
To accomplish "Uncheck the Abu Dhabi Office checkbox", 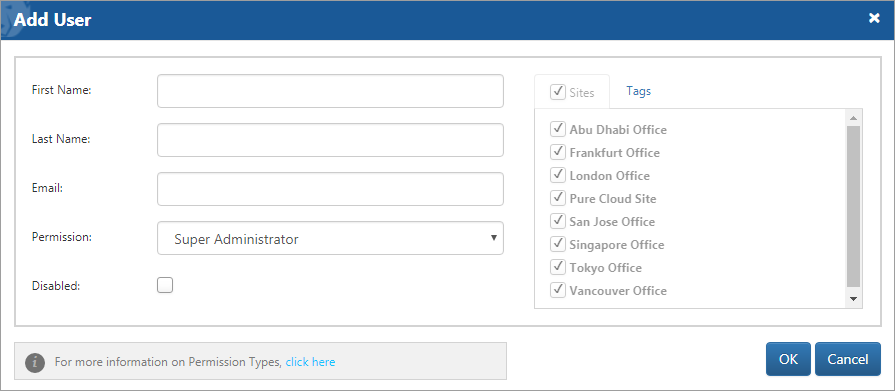I will [558, 129].
